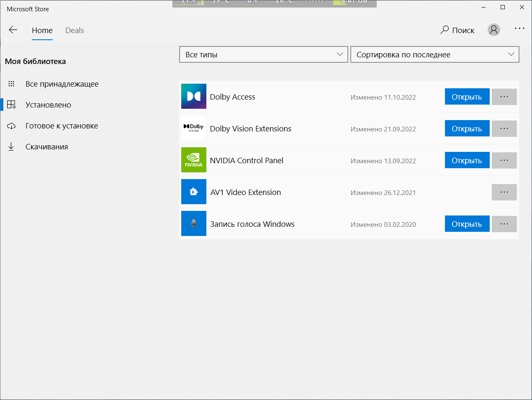Click the Dolby Vision Extensions title text
This screenshot has height=400, width=532.
tap(251, 128)
